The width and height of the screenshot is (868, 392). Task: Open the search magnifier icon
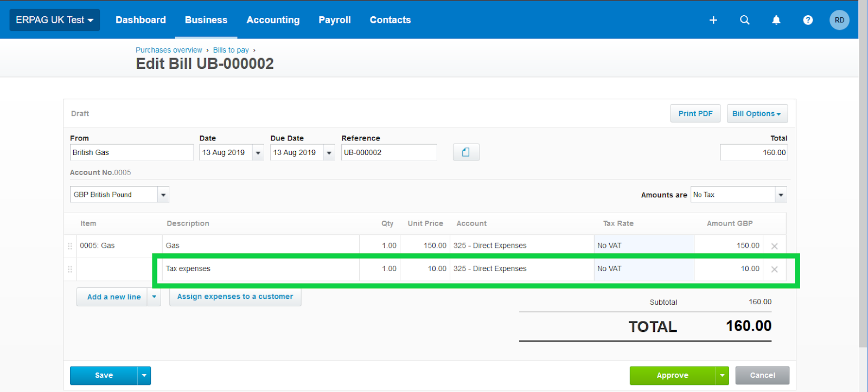[745, 20]
